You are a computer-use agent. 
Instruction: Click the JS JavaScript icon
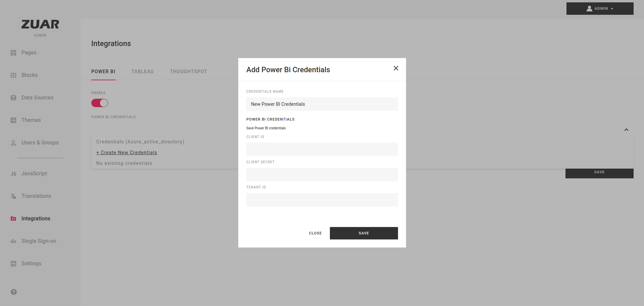pos(13,174)
